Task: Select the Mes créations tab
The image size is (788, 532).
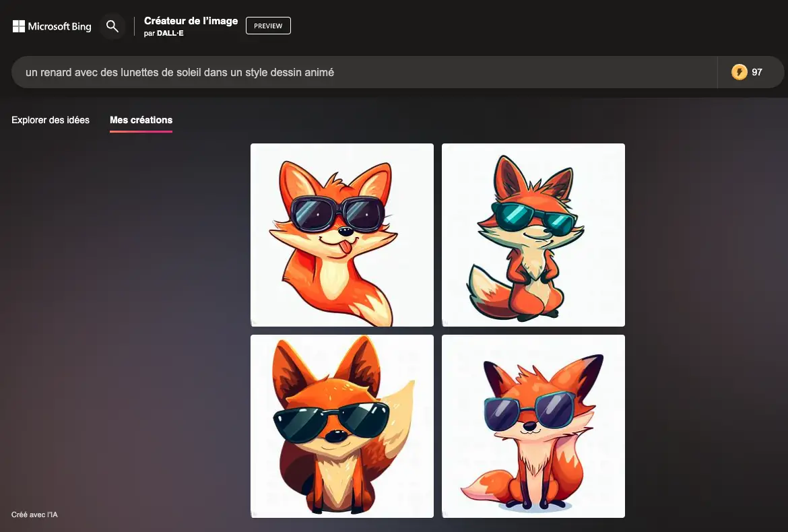Action: coord(141,120)
